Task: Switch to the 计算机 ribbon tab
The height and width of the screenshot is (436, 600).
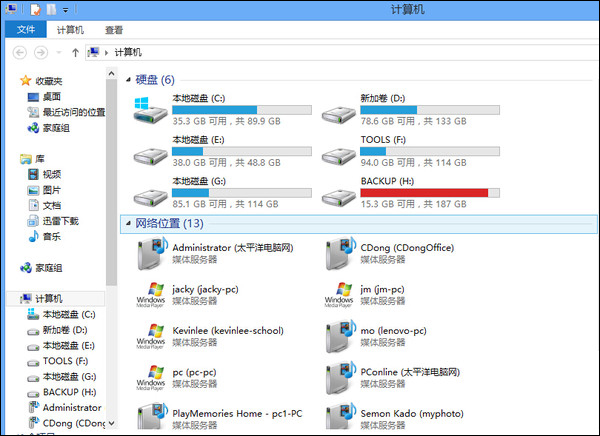Action: point(70,30)
